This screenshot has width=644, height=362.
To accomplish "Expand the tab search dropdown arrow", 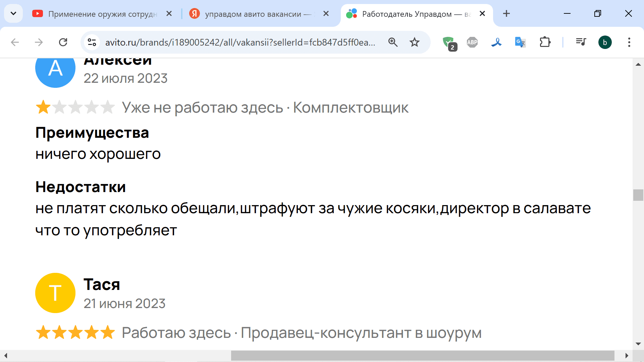I will [13, 14].
